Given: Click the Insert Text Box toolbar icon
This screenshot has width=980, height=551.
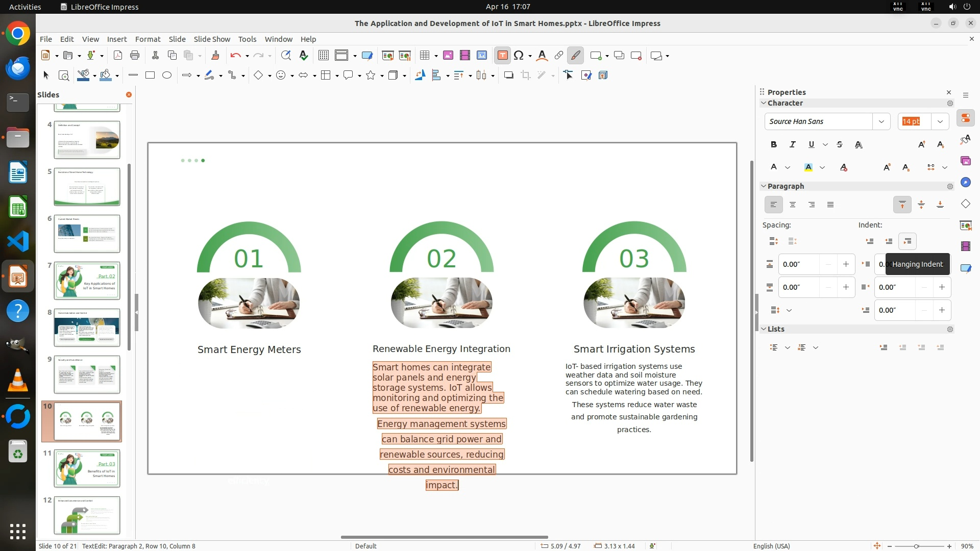Looking at the screenshot, I should coord(502,56).
